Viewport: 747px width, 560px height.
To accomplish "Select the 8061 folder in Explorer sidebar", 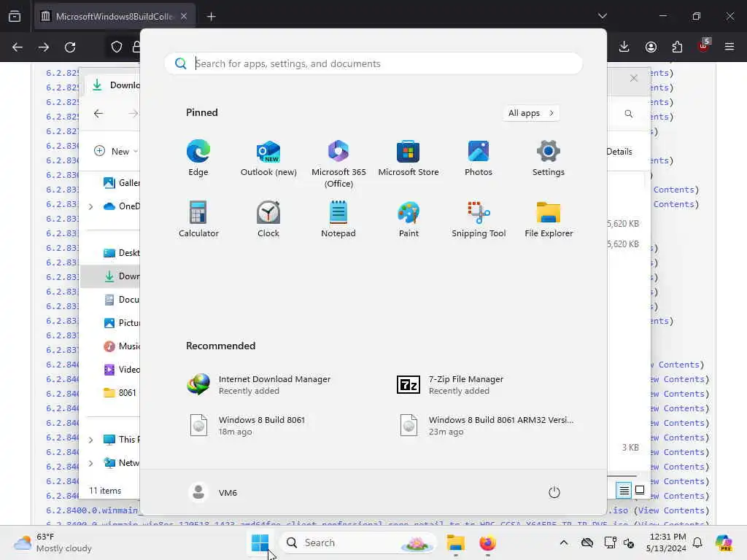I will pos(120,393).
